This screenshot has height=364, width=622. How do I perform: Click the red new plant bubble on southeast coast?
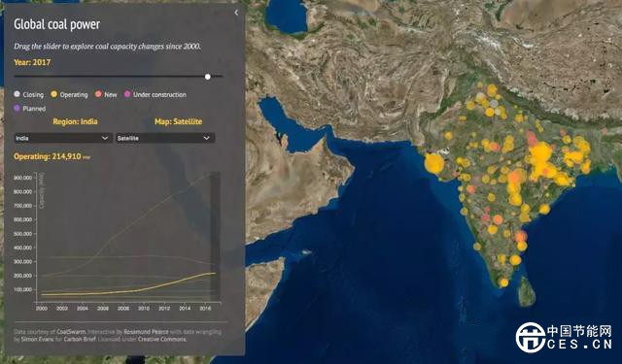point(521,237)
